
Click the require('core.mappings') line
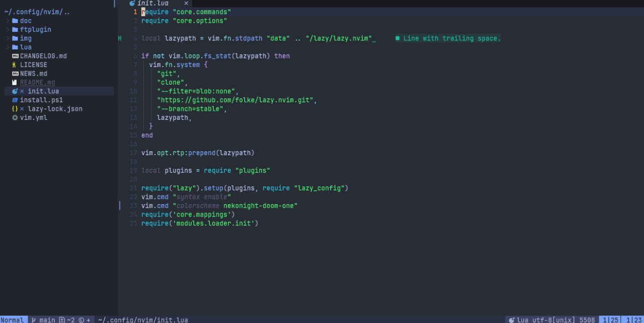[188, 215]
